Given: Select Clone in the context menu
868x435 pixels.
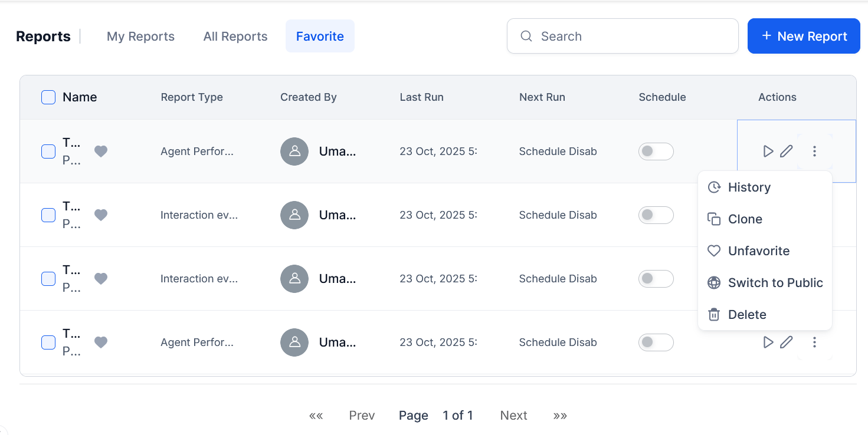Looking at the screenshot, I should (x=745, y=219).
